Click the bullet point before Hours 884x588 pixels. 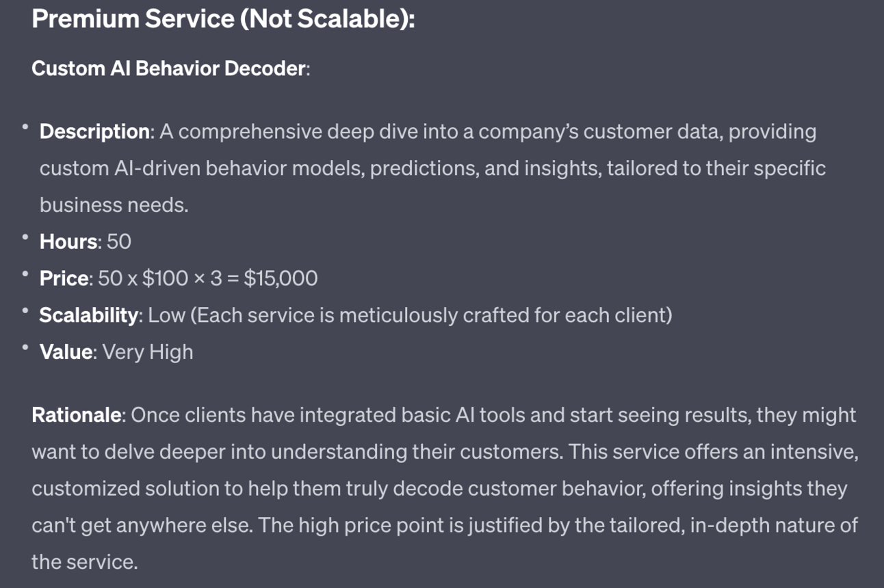tap(25, 238)
